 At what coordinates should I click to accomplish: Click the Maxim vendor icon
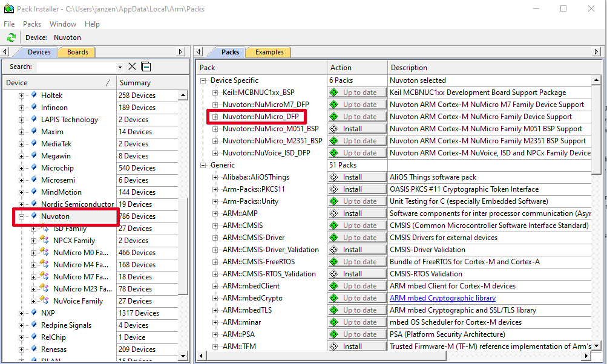point(34,131)
